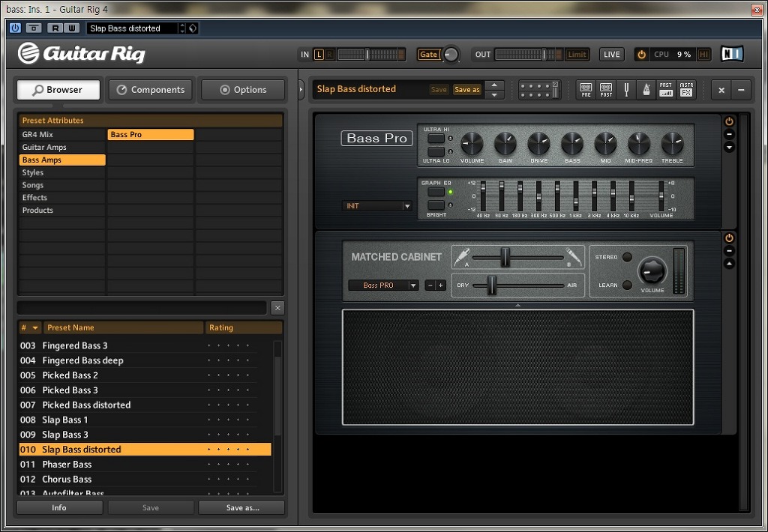
Task: Click the preset list scrollbar
Action: [x=277, y=396]
